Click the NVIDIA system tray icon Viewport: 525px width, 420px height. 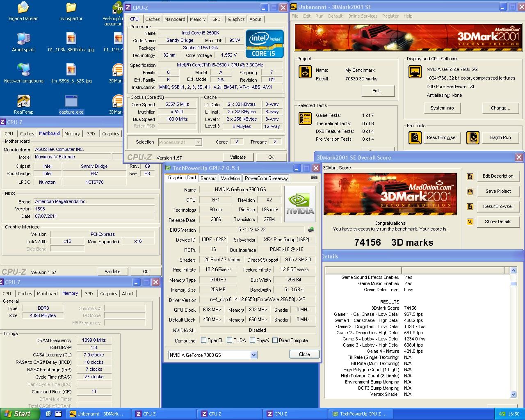pos(502,414)
